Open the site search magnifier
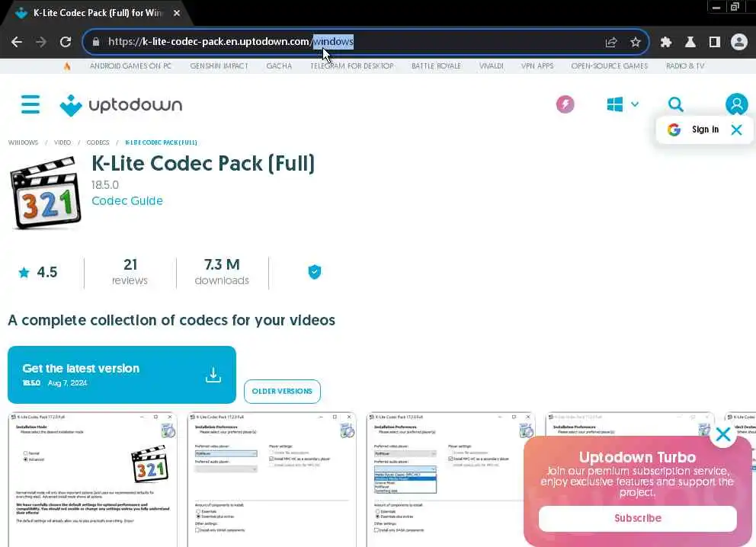 tap(675, 104)
